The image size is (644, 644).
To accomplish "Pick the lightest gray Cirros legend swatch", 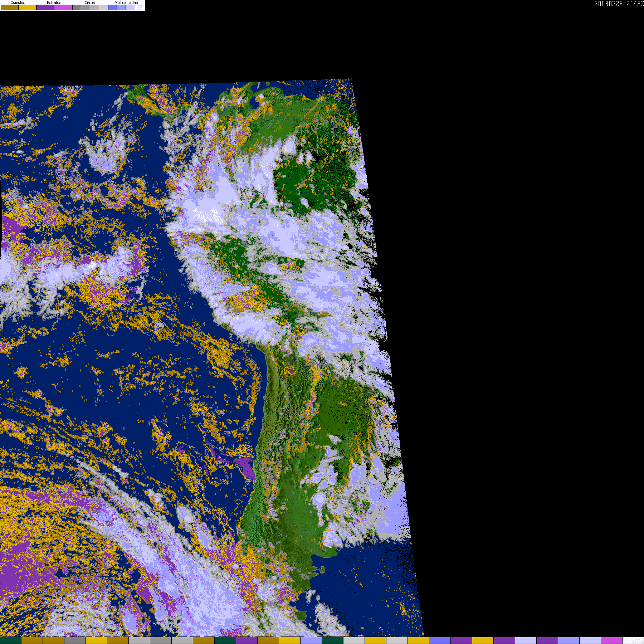I will pyautogui.click(x=103, y=7).
